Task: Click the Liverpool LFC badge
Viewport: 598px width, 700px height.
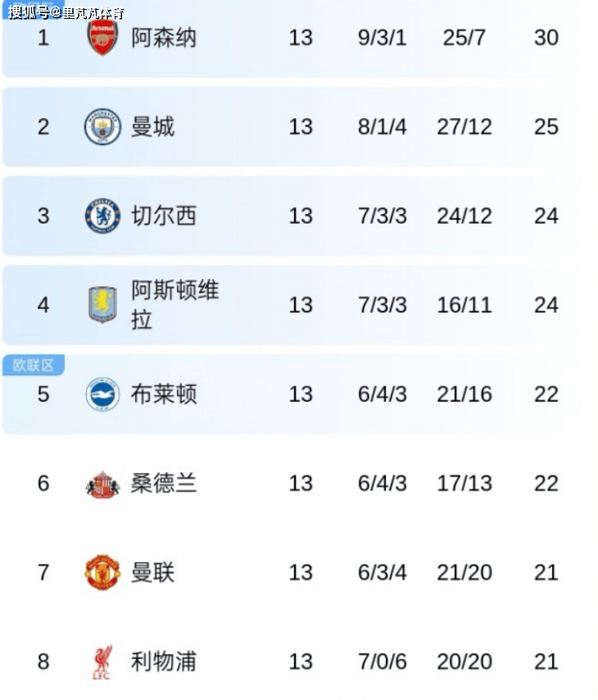Action: (x=102, y=662)
